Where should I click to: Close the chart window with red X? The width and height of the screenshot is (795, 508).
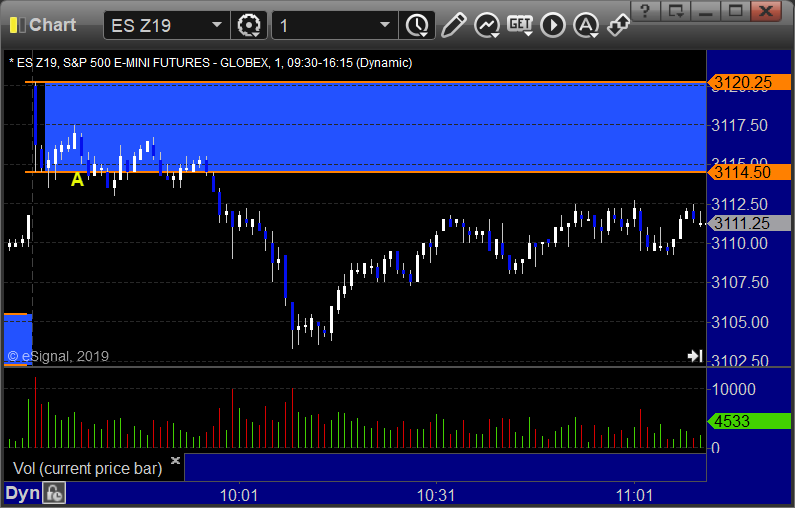click(766, 11)
